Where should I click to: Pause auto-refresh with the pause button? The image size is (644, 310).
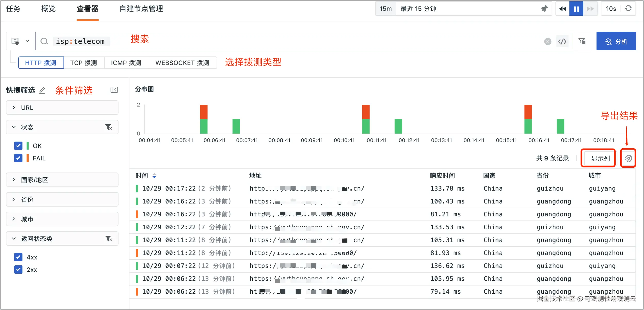point(576,9)
